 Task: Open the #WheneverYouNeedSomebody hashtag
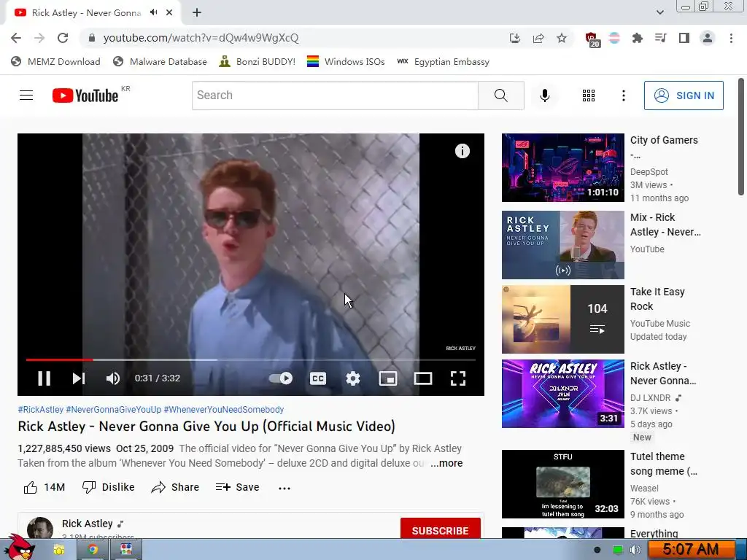[x=223, y=410]
